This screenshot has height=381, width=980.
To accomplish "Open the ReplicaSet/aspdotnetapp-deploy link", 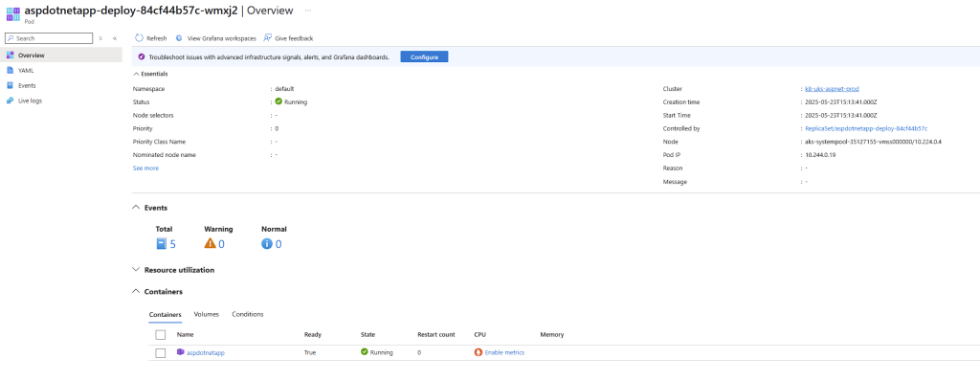I will click(866, 128).
